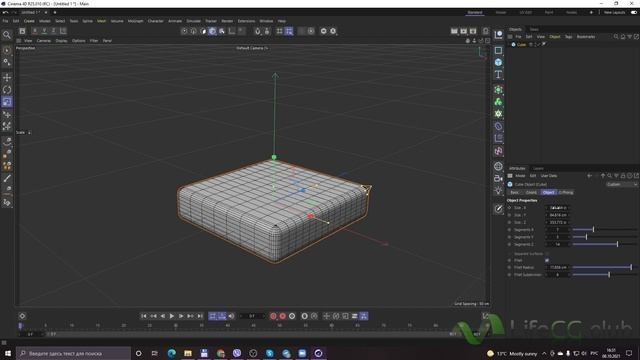Toggle the Separate Surfaces checkbox

point(547,253)
